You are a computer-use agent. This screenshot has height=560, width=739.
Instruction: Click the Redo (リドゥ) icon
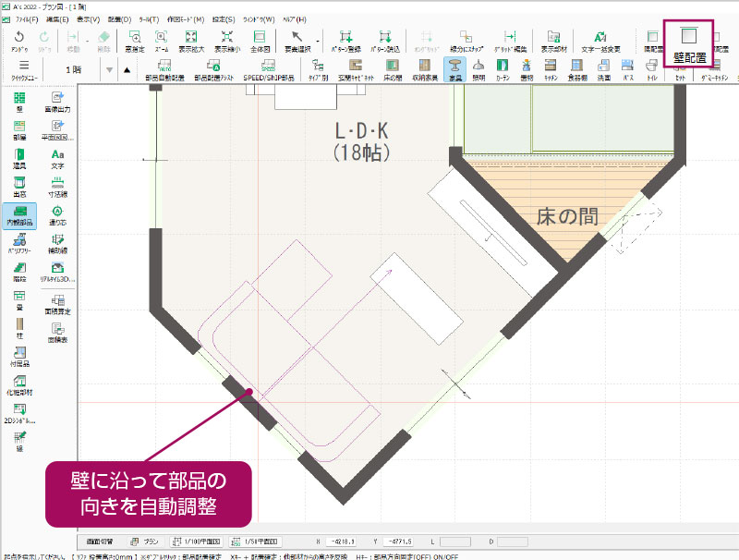44,41
